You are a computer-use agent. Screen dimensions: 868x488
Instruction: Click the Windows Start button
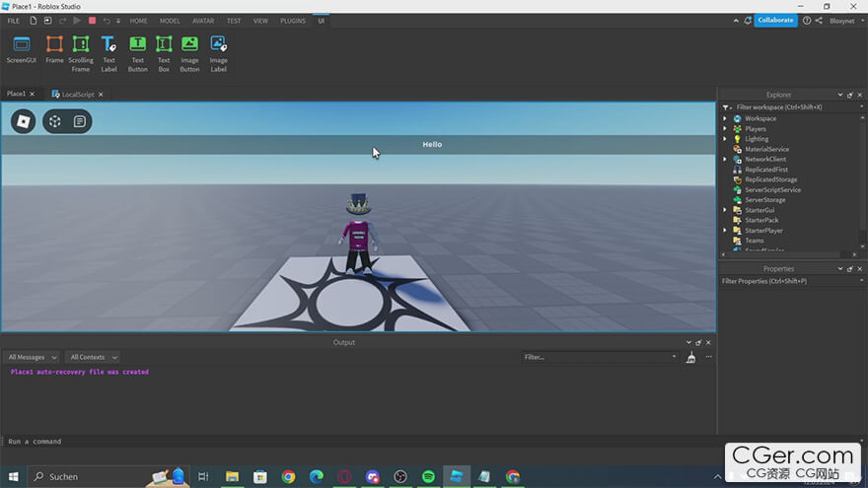(x=13, y=476)
